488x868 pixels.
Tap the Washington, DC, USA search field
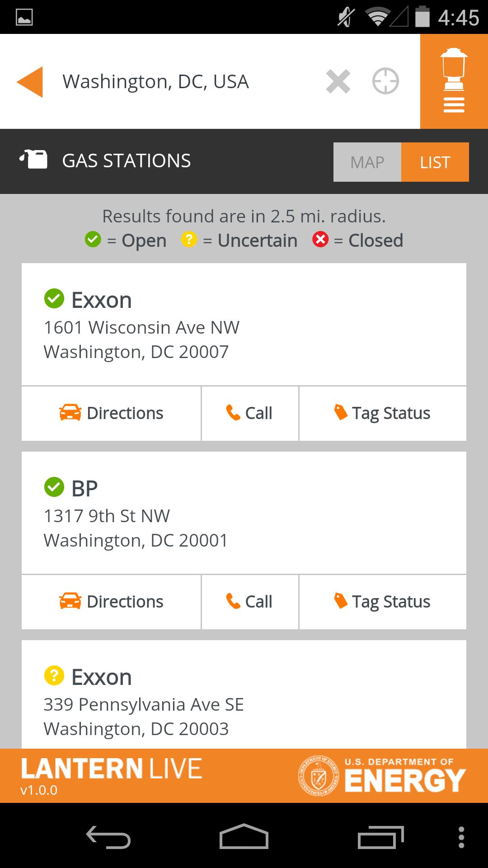tap(181, 82)
